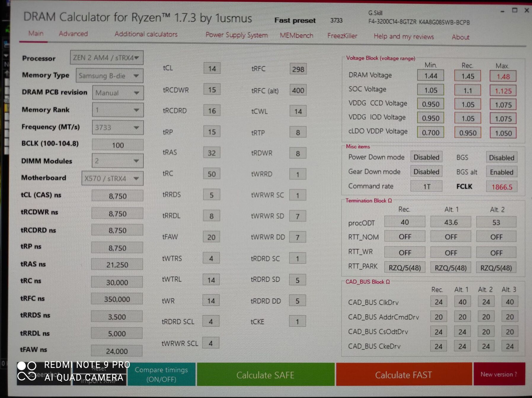
Task: Click CAD_BUS ClkDrv Alt. 1 value 40
Action: pyautogui.click(x=462, y=302)
